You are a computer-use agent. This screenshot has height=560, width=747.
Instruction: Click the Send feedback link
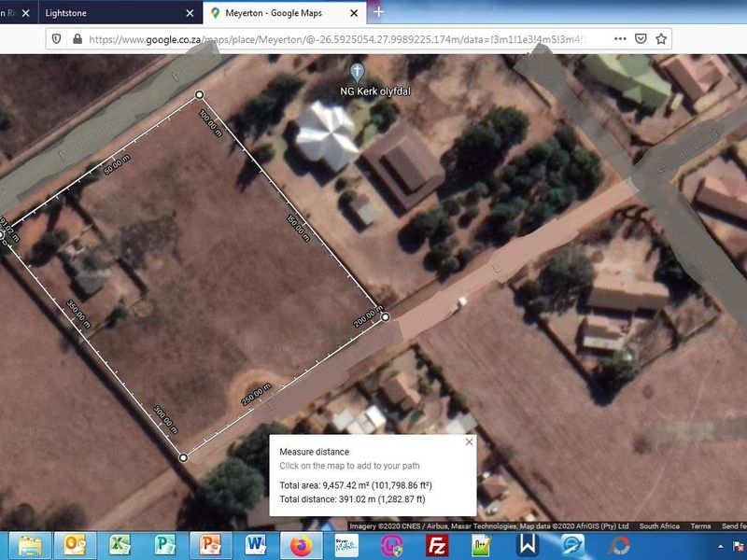point(737,525)
